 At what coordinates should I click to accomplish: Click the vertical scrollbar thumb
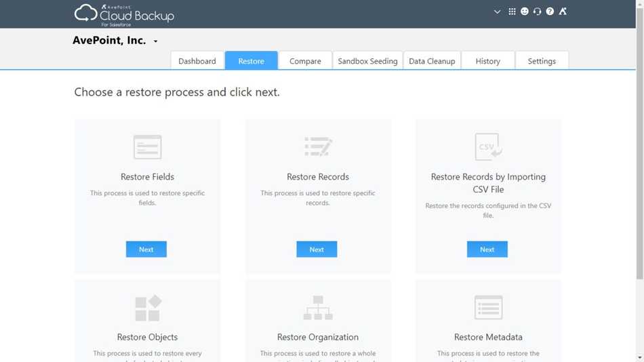pyautogui.click(x=640, y=144)
